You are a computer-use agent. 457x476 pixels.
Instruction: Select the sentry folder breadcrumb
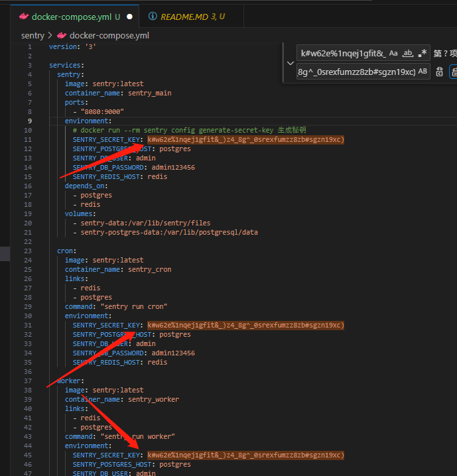[33, 36]
